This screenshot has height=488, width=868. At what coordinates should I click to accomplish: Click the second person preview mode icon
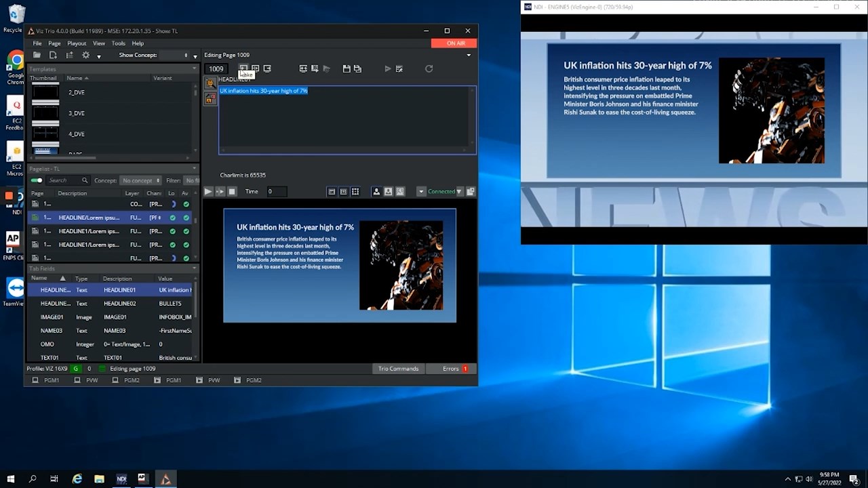(x=388, y=192)
